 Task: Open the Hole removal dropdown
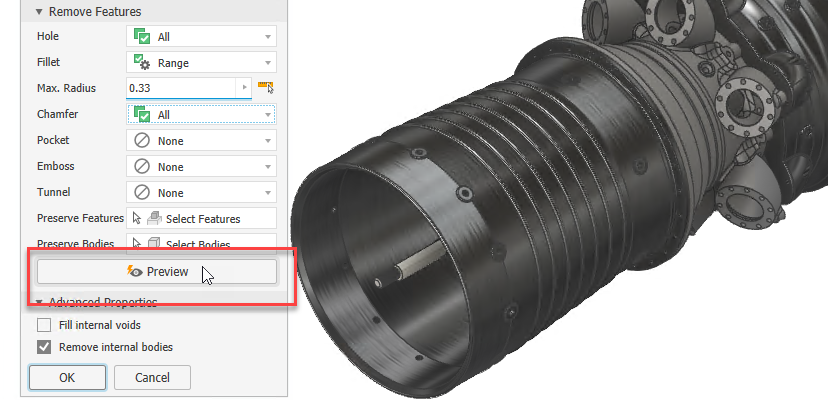[x=201, y=36]
